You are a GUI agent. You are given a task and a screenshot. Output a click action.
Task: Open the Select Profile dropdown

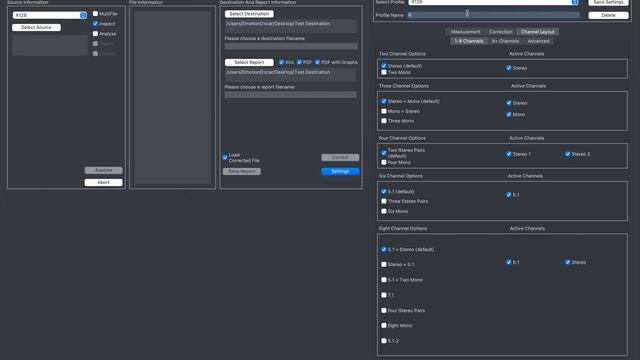pos(493,2)
